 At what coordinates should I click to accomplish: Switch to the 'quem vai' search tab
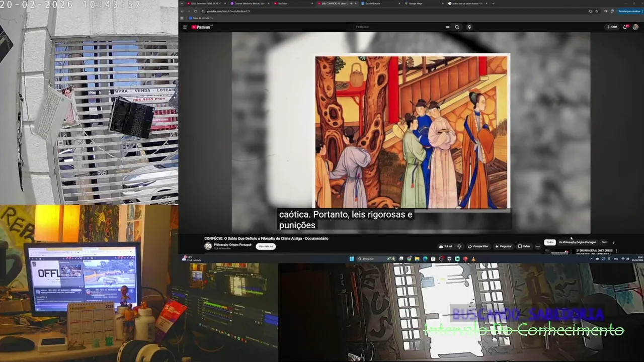point(468,4)
